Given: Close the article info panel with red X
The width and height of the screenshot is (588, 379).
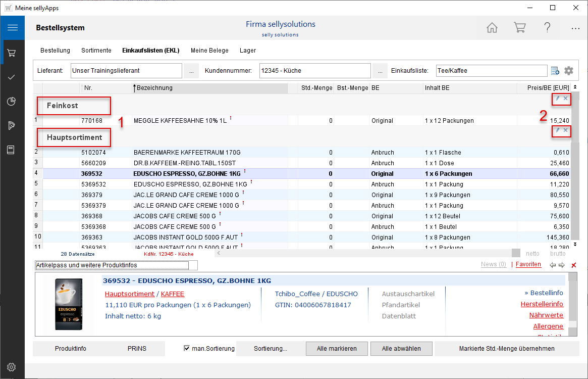Looking at the screenshot, I should [x=573, y=265].
